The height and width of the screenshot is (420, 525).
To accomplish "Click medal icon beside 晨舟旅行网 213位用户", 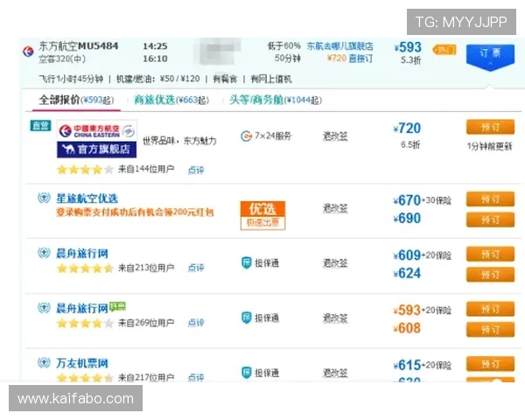I will click(44, 253).
